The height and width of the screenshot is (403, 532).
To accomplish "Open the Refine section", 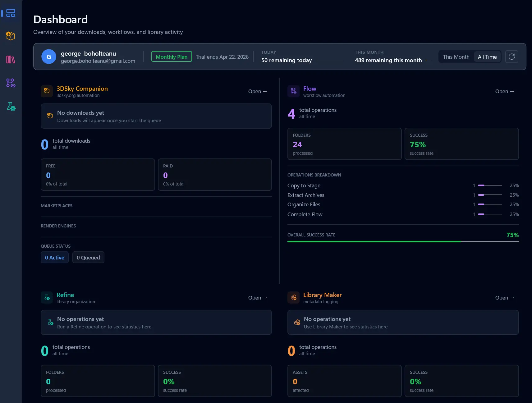I will (257, 298).
